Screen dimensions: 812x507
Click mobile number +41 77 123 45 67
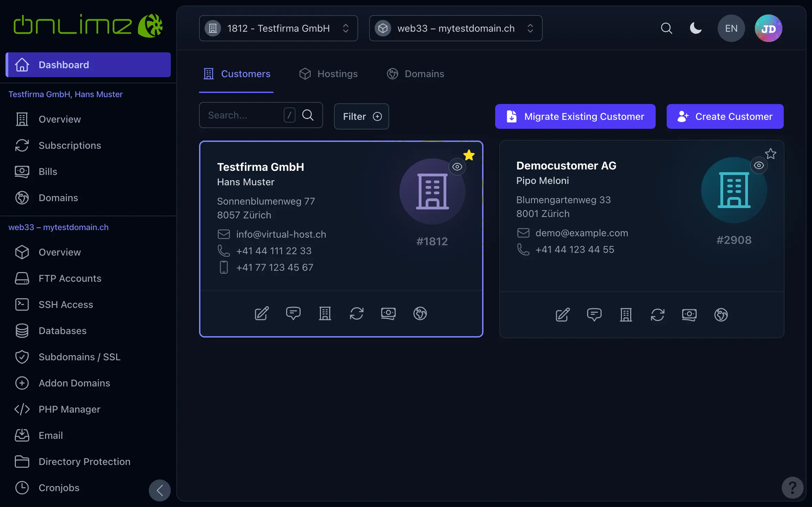[x=275, y=267]
